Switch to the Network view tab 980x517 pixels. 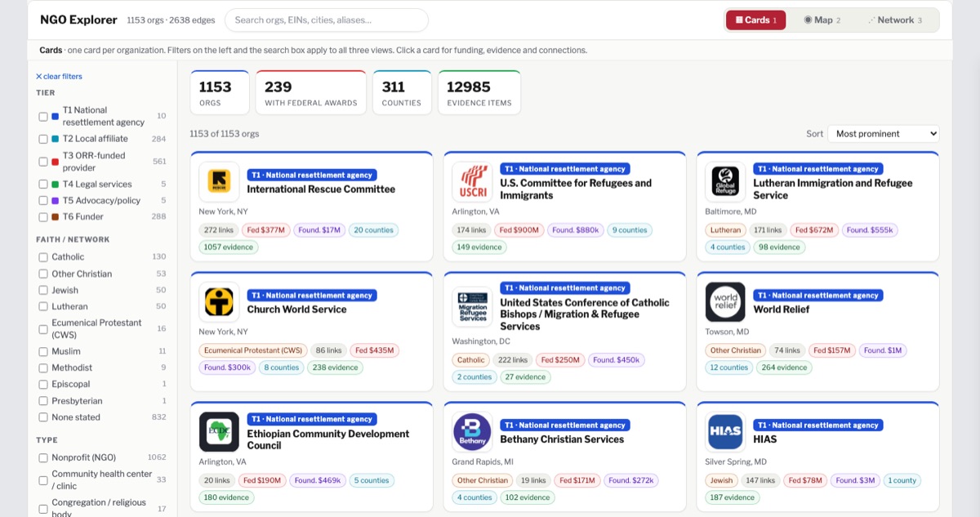(x=895, y=20)
